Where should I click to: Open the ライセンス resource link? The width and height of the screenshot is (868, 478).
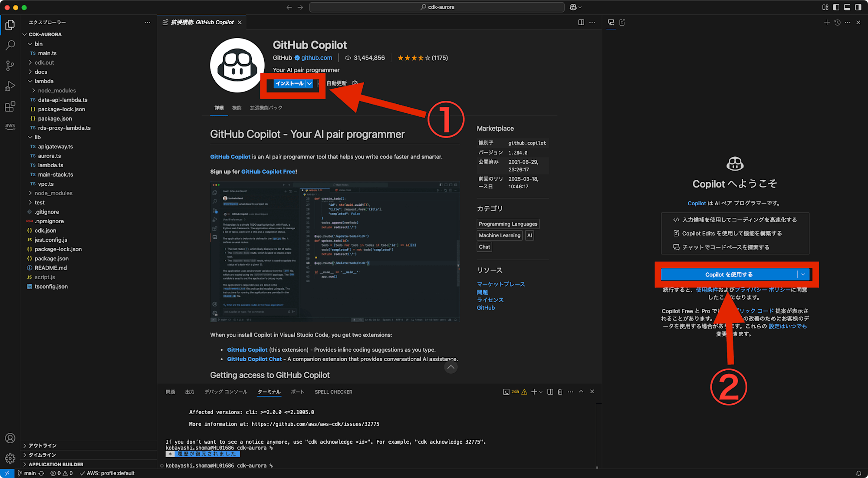click(x=490, y=300)
